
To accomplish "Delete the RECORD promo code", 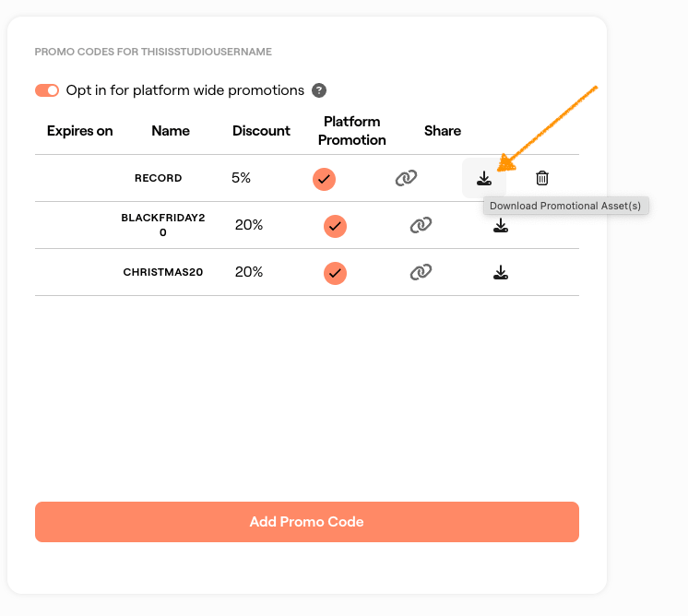I will [x=542, y=178].
